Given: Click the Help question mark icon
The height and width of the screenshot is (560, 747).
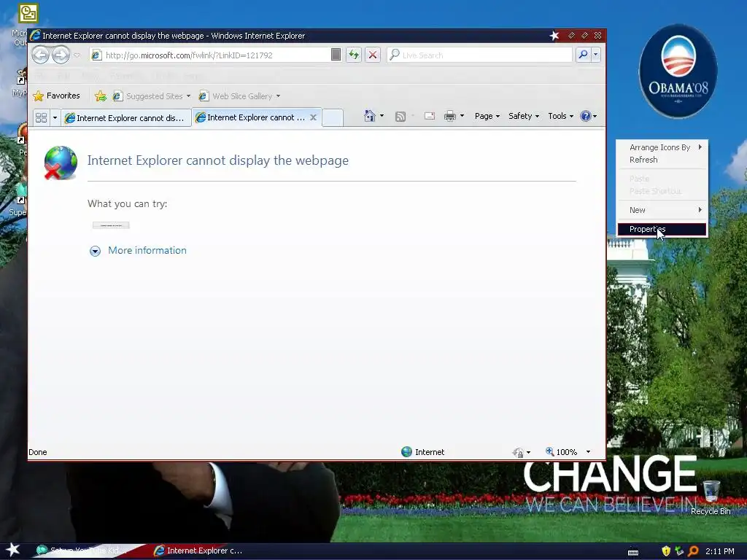Looking at the screenshot, I should tap(586, 116).
